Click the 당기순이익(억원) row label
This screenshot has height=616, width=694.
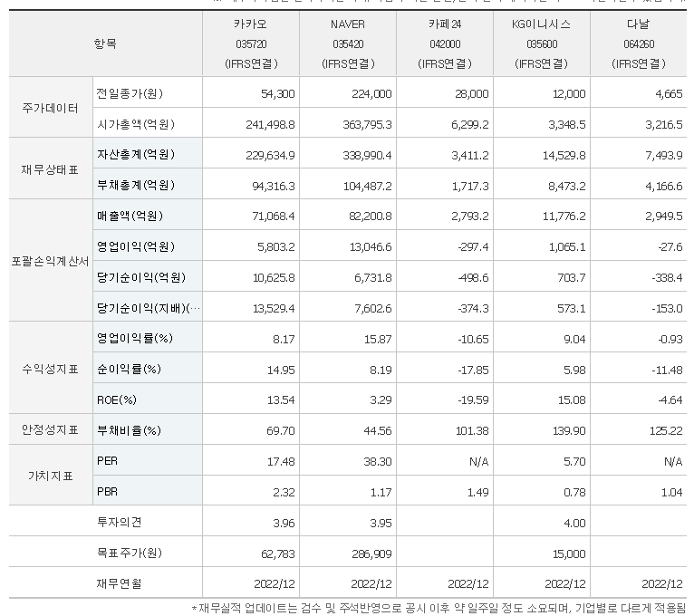pyautogui.click(x=141, y=277)
